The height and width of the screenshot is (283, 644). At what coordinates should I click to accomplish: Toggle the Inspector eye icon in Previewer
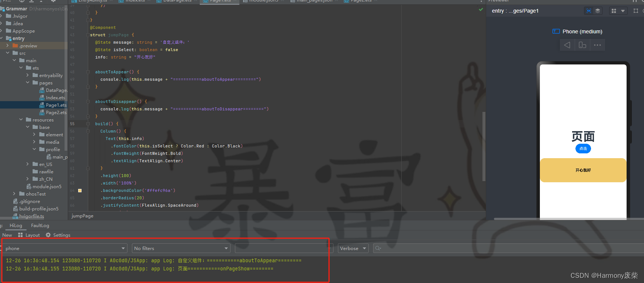coord(588,11)
